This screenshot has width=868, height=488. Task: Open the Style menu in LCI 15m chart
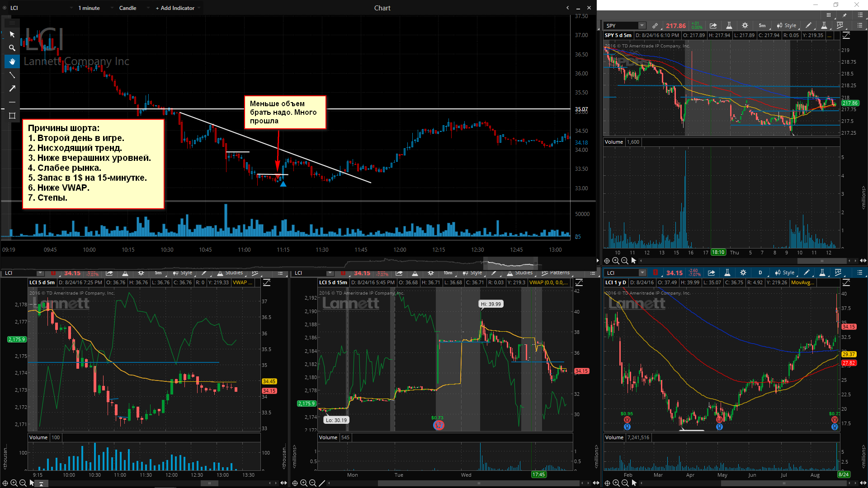click(x=472, y=273)
